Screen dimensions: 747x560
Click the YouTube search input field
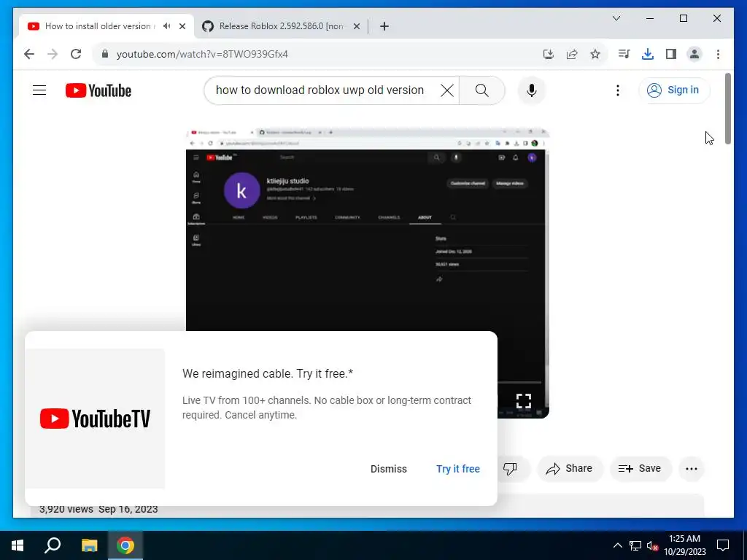pyautogui.click(x=320, y=90)
